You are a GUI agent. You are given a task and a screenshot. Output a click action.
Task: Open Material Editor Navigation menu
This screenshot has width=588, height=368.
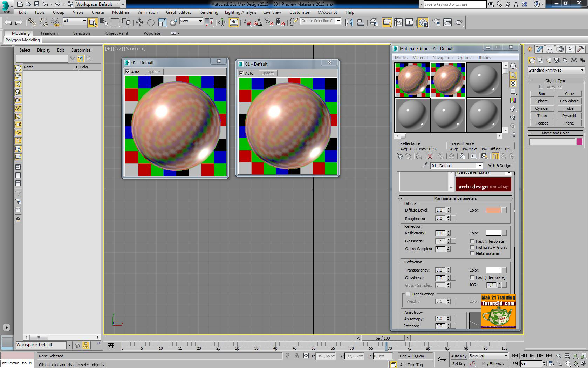pos(442,58)
